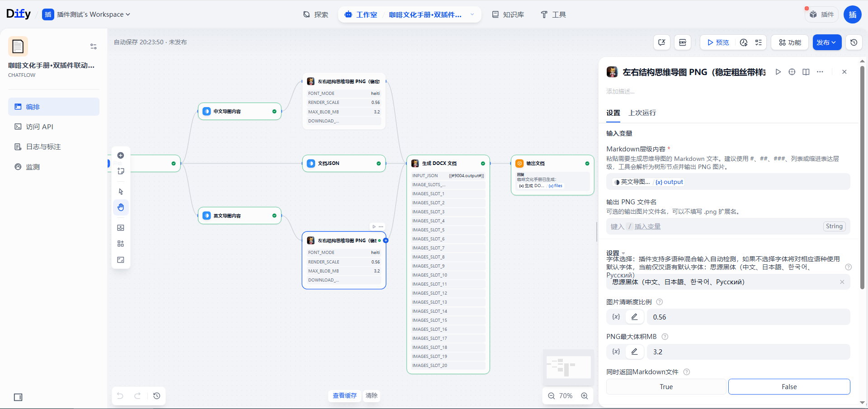868x409 pixels.
Task: Open the node panel three-dots menu
Action: pyautogui.click(x=820, y=72)
